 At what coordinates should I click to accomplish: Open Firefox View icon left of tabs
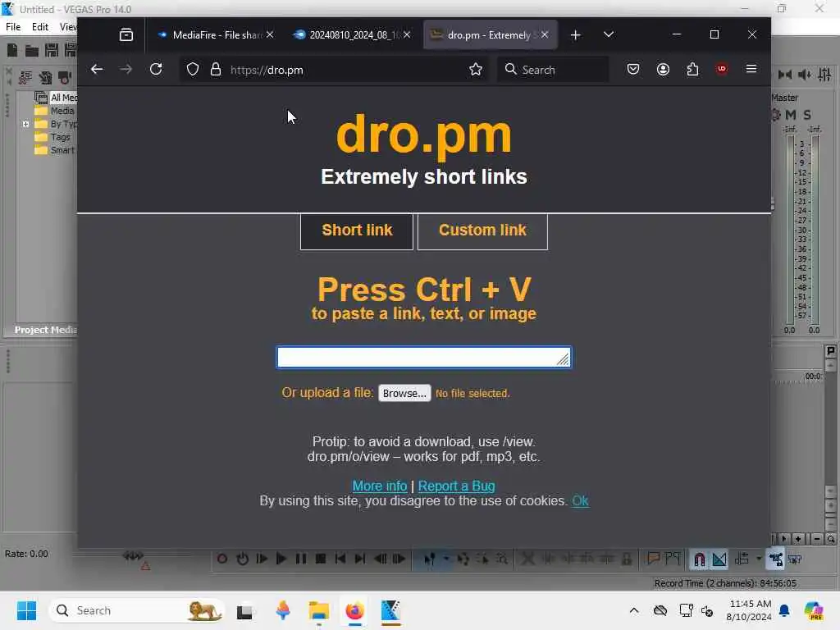[126, 34]
